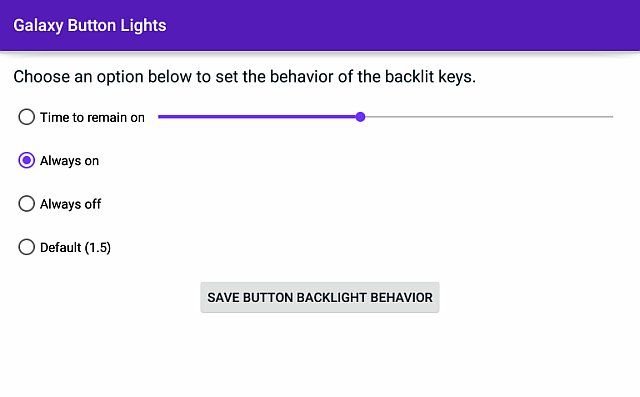Save button backlight behavior
The image size is (640, 397).
(320, 297)
